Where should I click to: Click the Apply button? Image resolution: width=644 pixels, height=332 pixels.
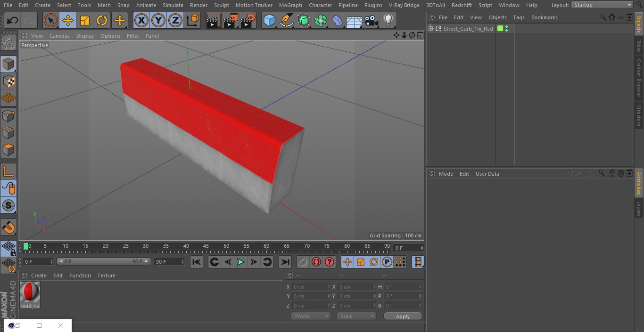tap(403, 316)
